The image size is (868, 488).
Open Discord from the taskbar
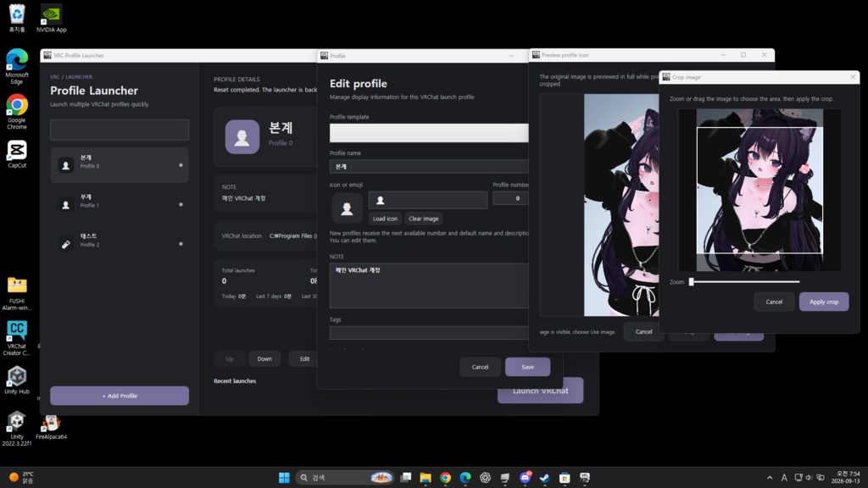click(525, 478)
